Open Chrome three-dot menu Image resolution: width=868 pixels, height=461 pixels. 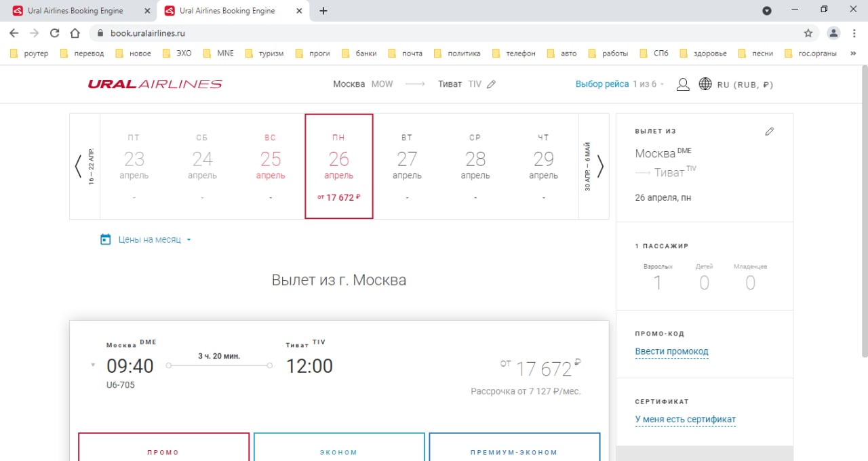pos(854,33)
